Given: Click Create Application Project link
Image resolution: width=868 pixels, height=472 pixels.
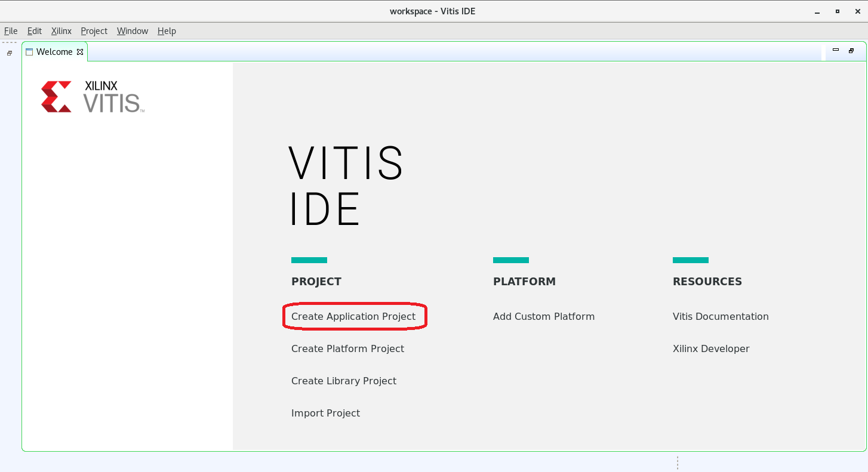Looking at the screenshot, I should [x=353, y=316].
